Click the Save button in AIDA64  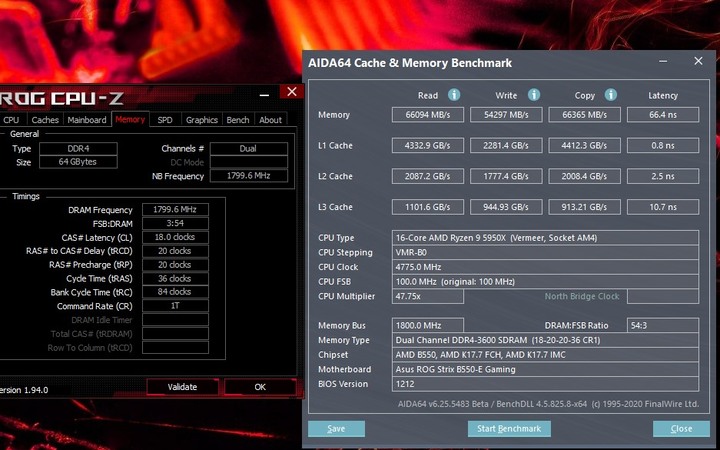click(x=336, y=428)
